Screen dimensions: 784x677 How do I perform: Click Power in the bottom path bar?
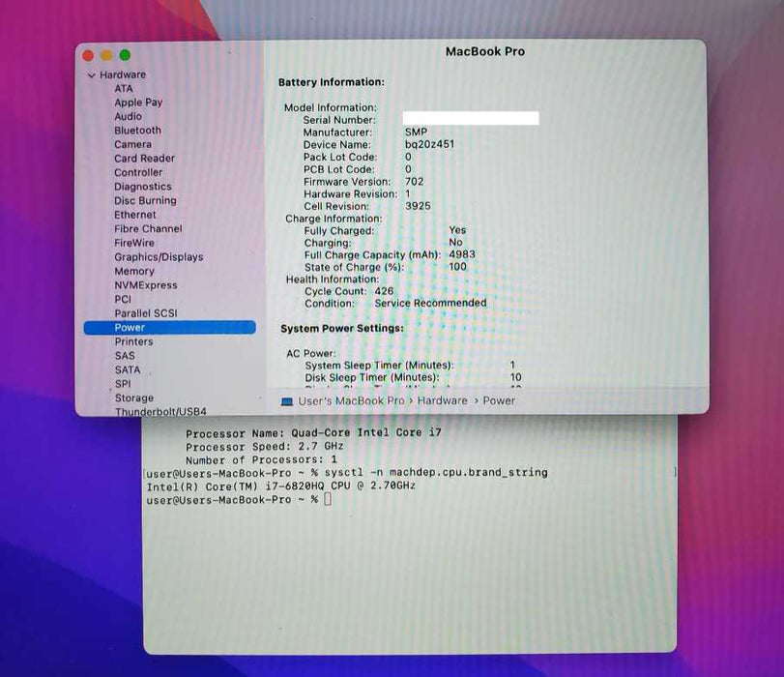tap(499, 400)
